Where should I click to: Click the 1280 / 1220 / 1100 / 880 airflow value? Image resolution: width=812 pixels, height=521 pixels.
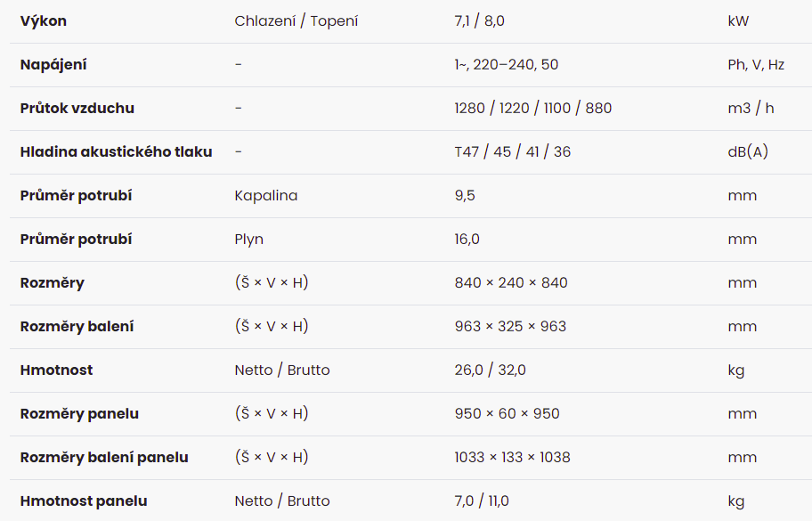pyautogui.click(x=533, y=109)
